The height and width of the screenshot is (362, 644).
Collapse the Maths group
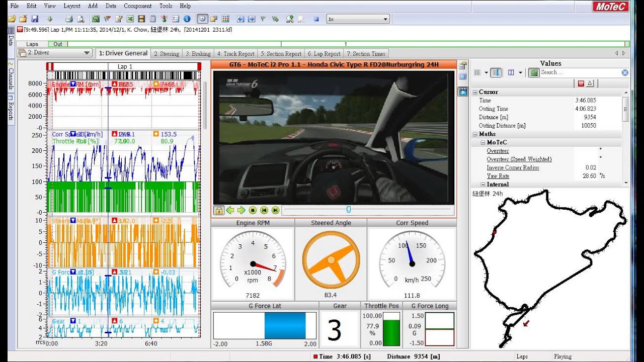475,134
